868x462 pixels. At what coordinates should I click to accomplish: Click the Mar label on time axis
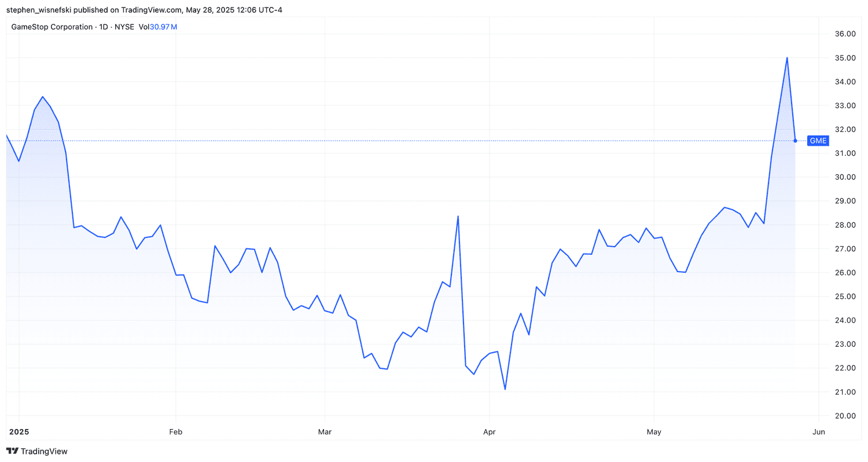coord(325,432)
